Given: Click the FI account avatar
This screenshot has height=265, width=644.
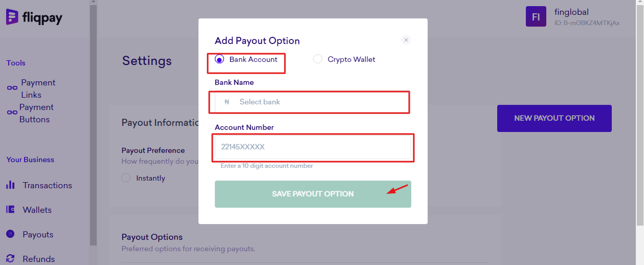Looking at the screenshot, I should [x=536, y=17].
